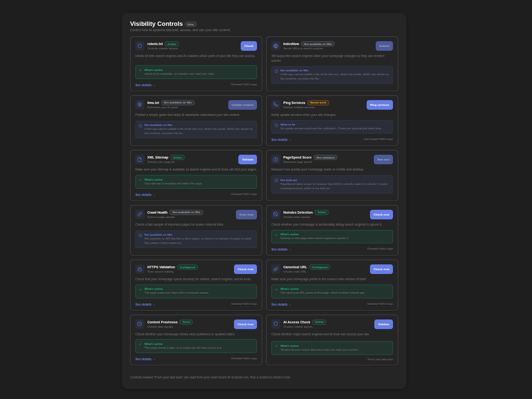Click the Run test button
This screenshot has height=399, width=532.
(x=383, y=160)
